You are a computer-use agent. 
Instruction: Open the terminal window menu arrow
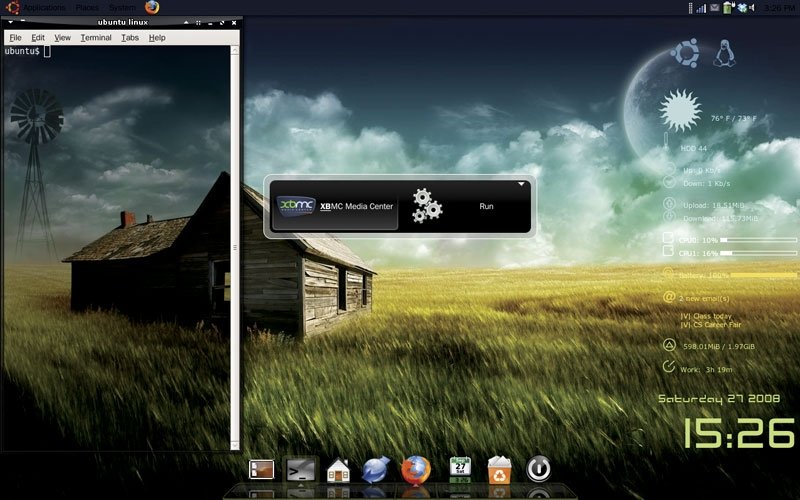pos(10,22)
